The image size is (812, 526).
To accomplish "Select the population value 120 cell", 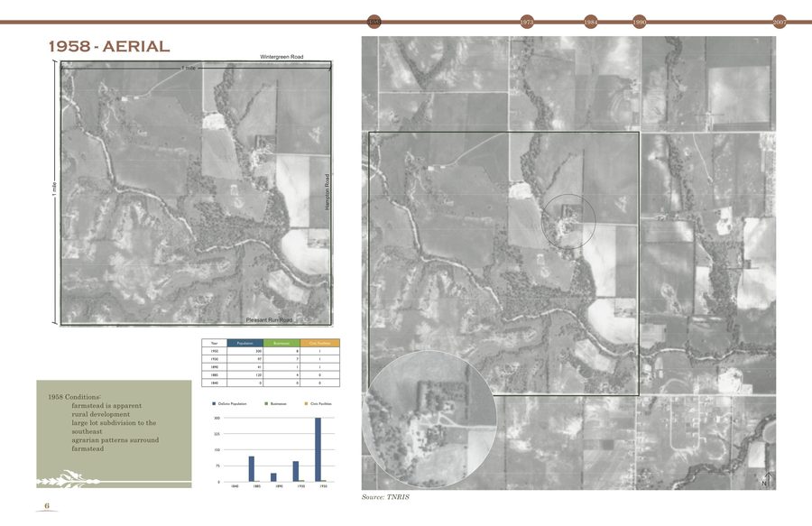I will [245, 374].
